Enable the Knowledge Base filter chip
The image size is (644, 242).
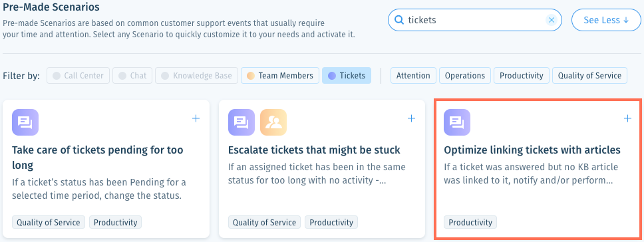pyautogui.click(x=196, y=76)
